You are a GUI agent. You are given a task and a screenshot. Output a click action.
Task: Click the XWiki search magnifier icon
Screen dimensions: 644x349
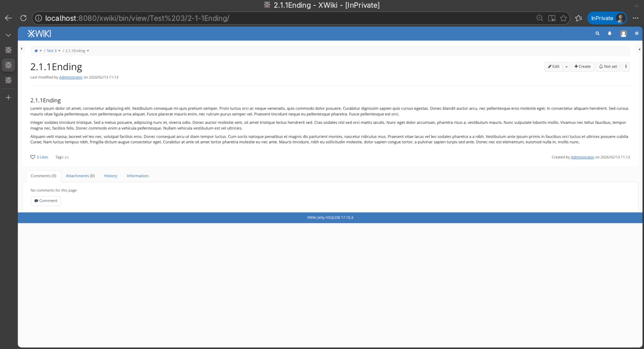tap(597, 34)
